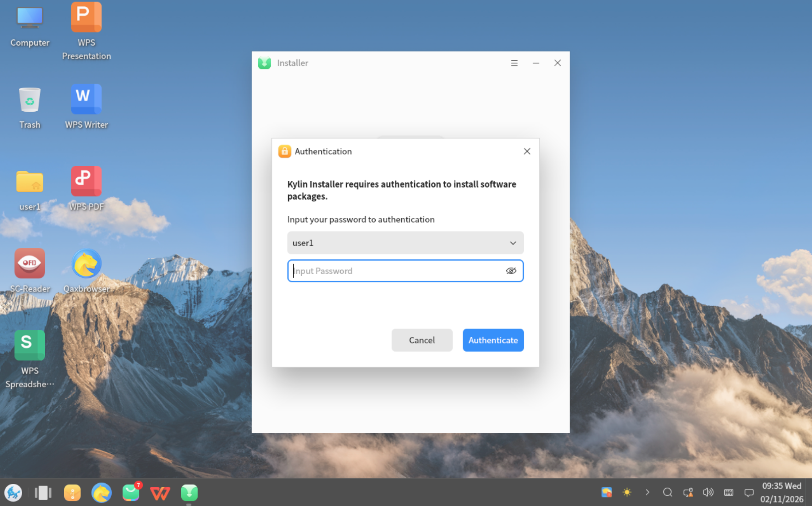
Task: Open the Trash desktop icon
Action: point(30,100)
